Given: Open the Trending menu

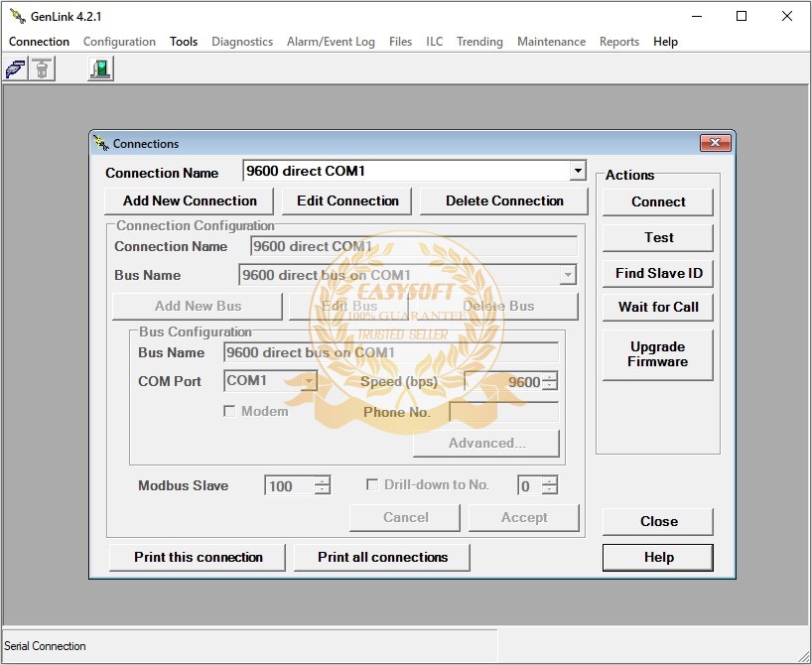Looking at the screenshot, I should [479, 42].
